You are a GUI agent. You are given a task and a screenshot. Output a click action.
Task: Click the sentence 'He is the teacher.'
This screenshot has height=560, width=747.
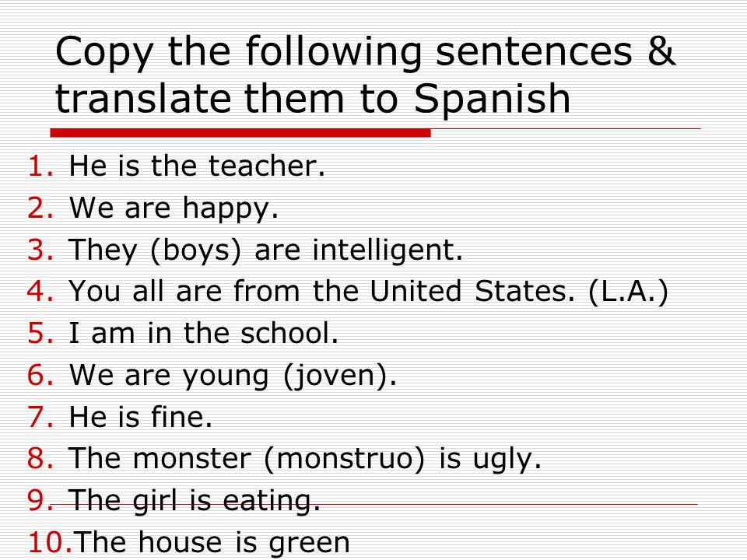point(197,166)
